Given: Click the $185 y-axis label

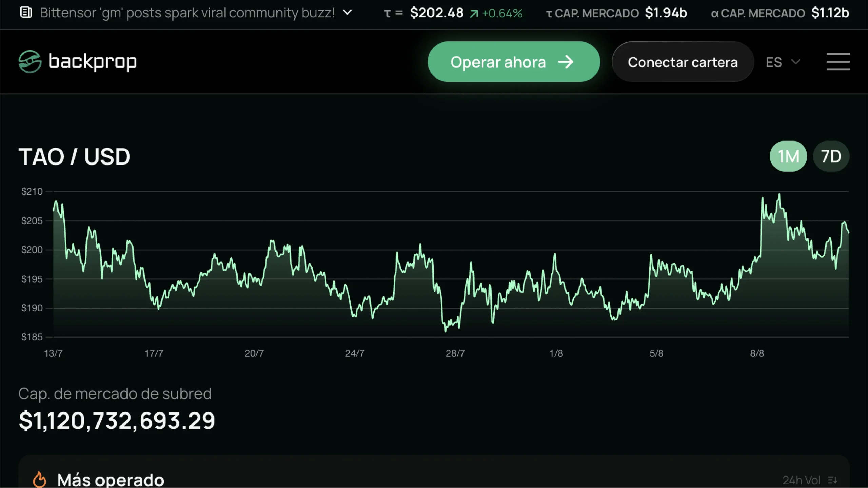Looking at the screenshot, I should pos(32,337).
